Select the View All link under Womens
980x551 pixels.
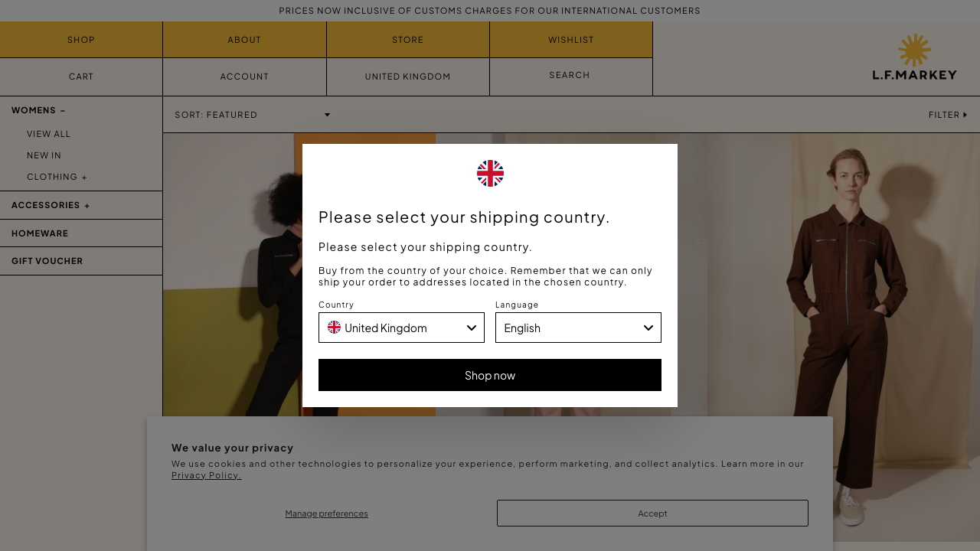pyautogui.click(x=48, y=134)
